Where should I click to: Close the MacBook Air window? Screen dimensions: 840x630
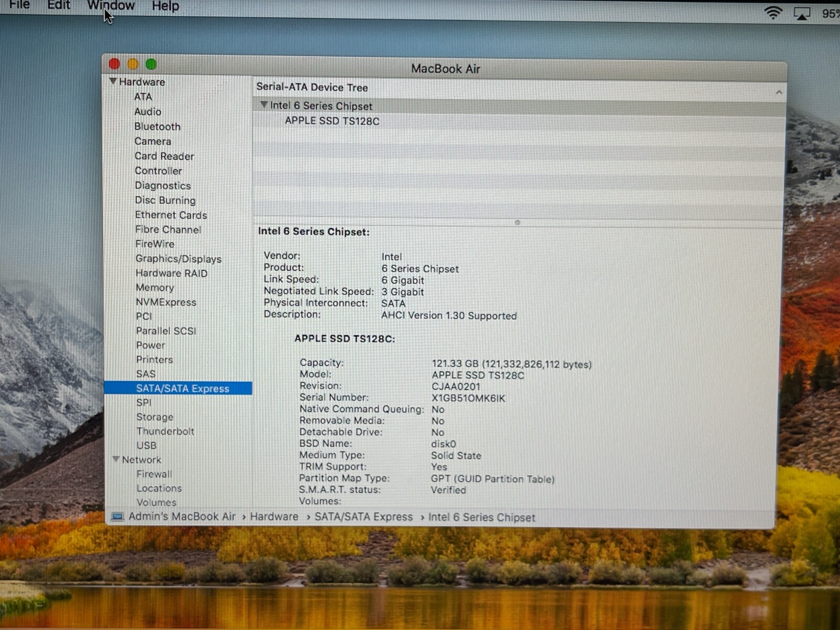(x=114, y=64)
